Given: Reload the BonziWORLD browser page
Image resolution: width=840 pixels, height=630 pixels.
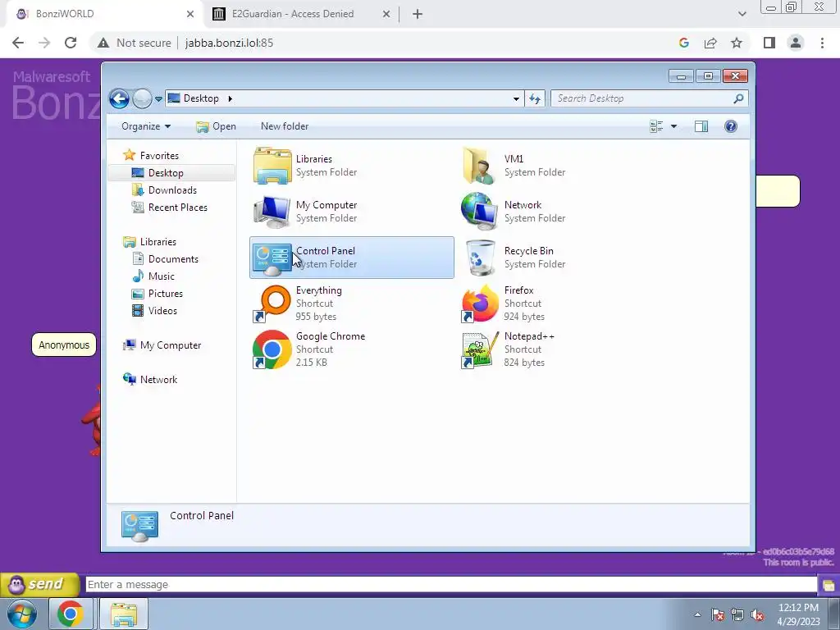Looking at the screenshot, I should (x=71, y=43).
